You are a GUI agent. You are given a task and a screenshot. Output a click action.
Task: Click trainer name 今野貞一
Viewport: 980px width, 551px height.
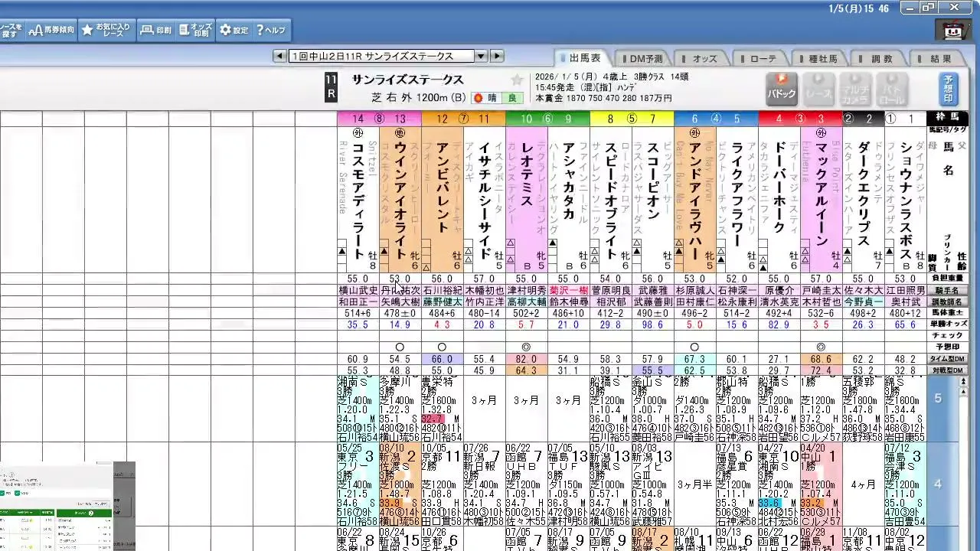click(864, 302)
